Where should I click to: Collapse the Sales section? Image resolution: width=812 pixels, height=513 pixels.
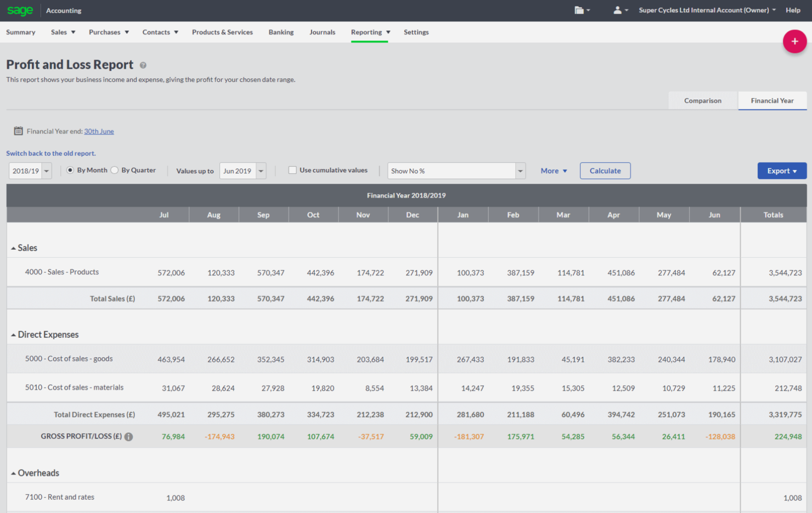13,249
